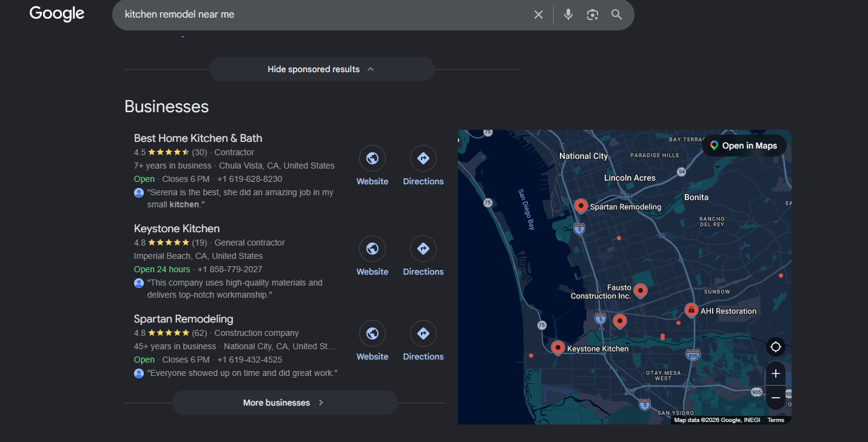Zoom out on the map
Viewport: 868px width, 442px height.
775,398
